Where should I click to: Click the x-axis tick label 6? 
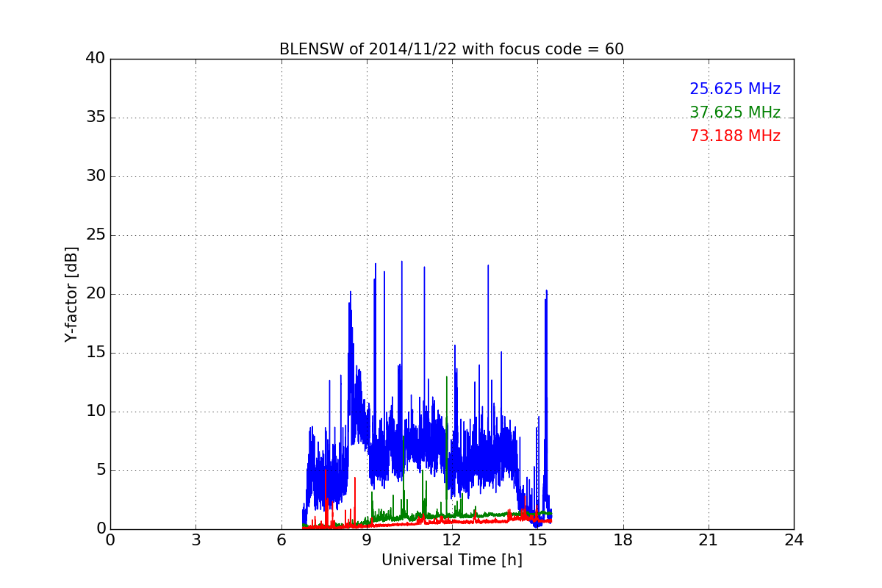(282, 540)
